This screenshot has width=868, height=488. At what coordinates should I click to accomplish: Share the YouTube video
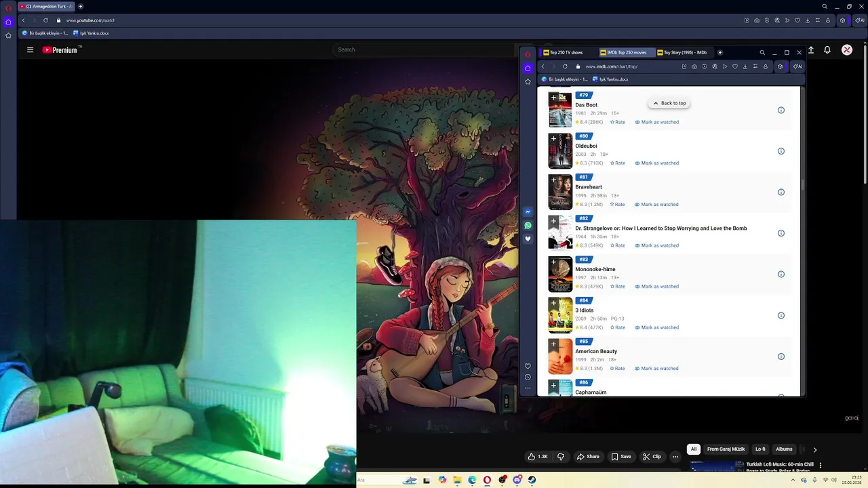[588, 457]
